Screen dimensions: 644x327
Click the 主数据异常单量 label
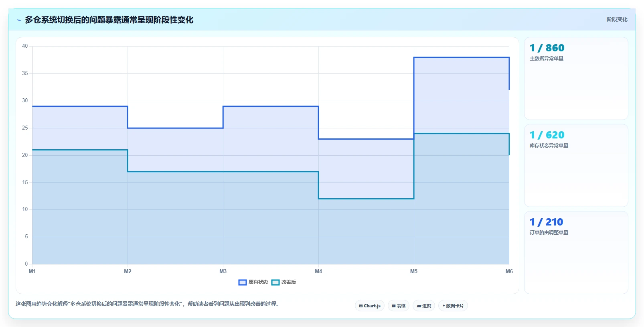click(x=547, y=59)
